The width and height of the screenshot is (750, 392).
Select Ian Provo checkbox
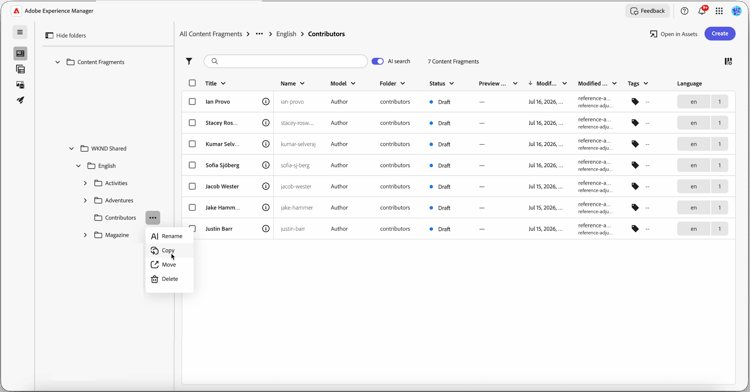pyautogui.click(x=192, y=102)
